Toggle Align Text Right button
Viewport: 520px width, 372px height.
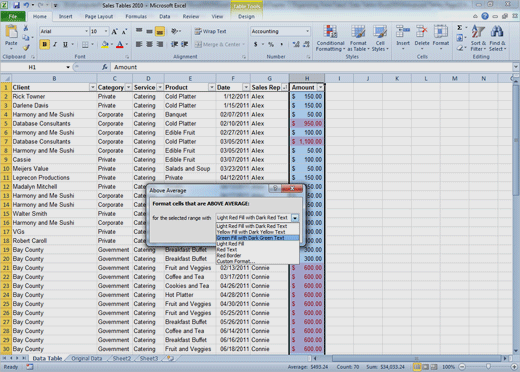(x=160, y=44)
